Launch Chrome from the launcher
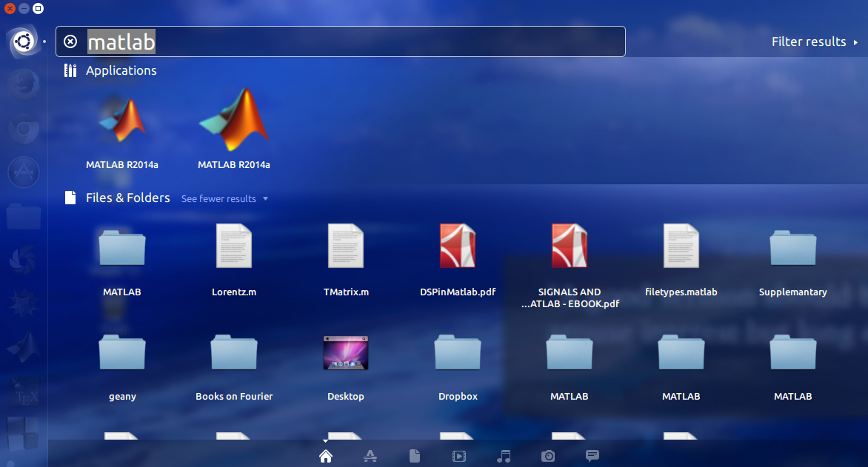868x467 pixels. (x=23, y=129)
